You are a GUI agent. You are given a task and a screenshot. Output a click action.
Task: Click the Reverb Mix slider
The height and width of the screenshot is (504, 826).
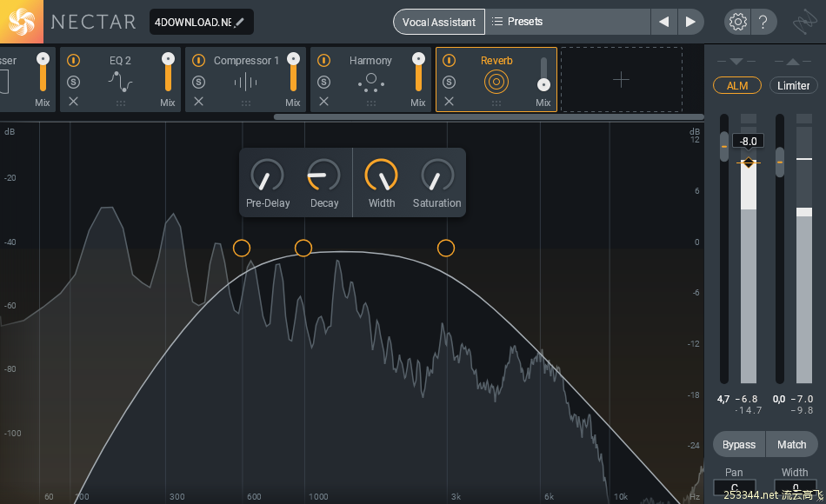543,73
